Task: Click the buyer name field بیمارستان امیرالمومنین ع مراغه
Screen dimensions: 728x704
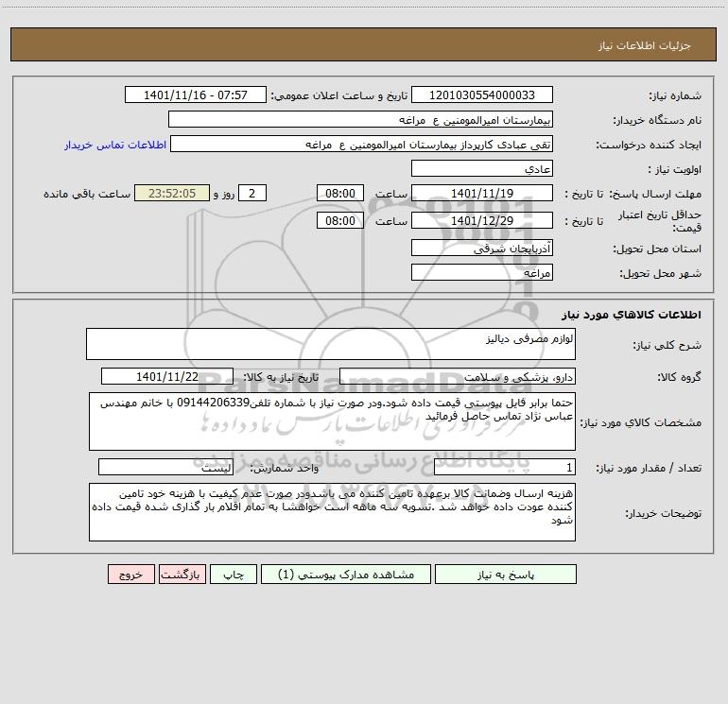Action: click(360, 119)
